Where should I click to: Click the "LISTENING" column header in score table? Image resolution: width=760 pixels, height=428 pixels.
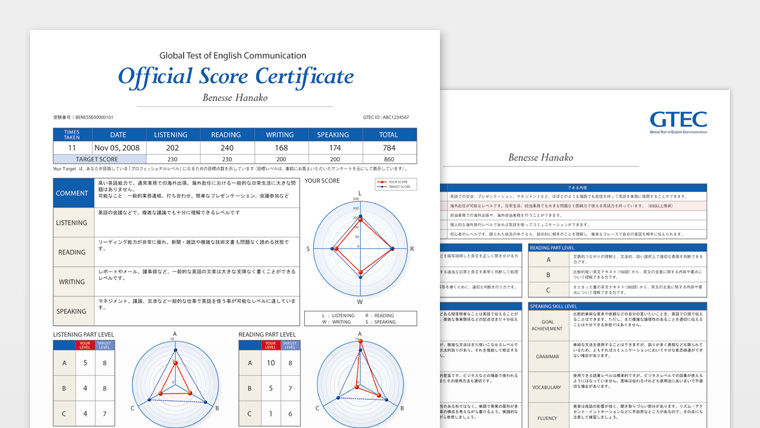(171, 135)
